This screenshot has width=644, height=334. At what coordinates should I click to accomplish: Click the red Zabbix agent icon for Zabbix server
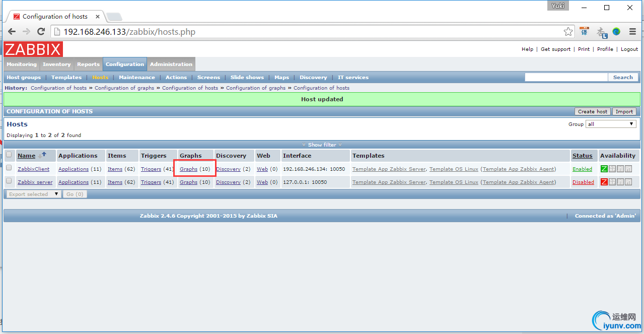pos(604,182)
